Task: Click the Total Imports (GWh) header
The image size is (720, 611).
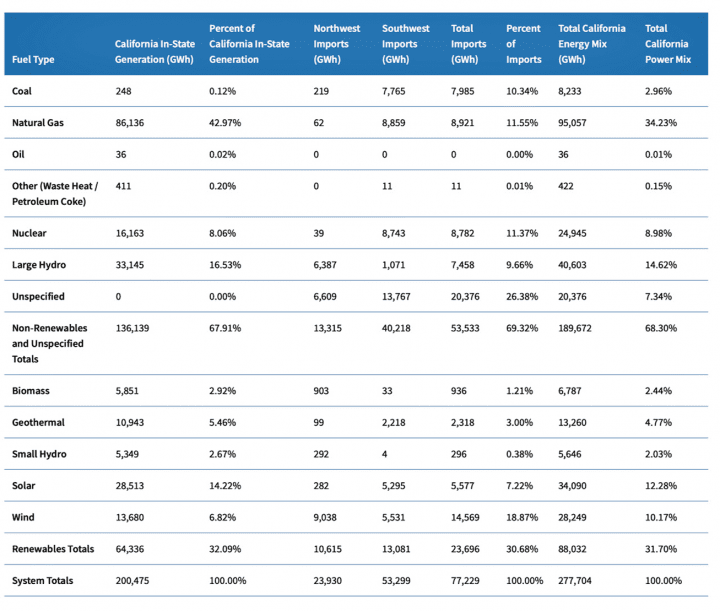Action: coord(468,44)
